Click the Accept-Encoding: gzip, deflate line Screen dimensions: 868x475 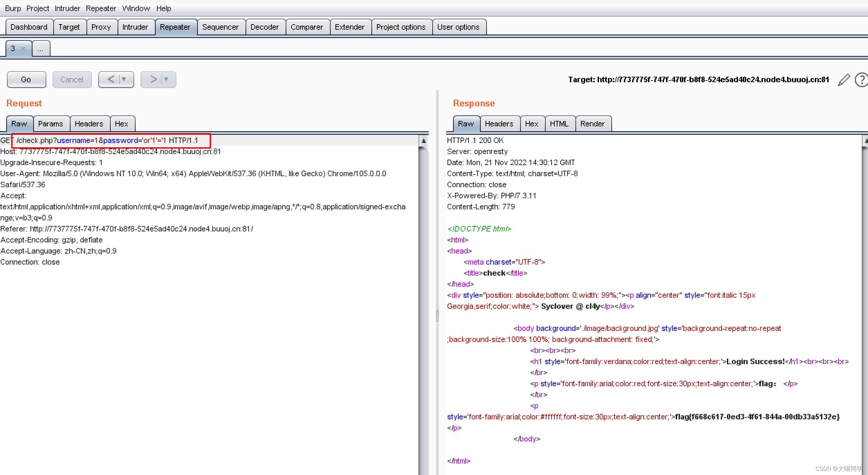point(52,240)
